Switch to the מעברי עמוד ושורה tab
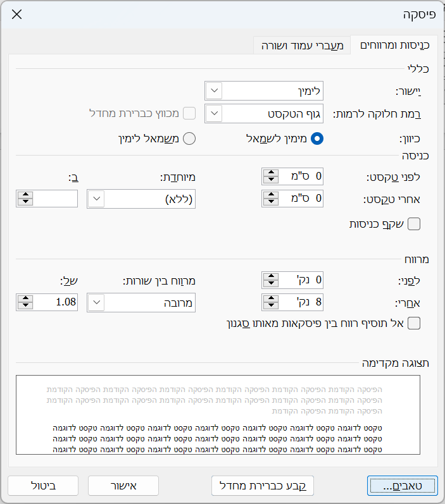This screenshot has height=504, width=445. pos(302,46)
